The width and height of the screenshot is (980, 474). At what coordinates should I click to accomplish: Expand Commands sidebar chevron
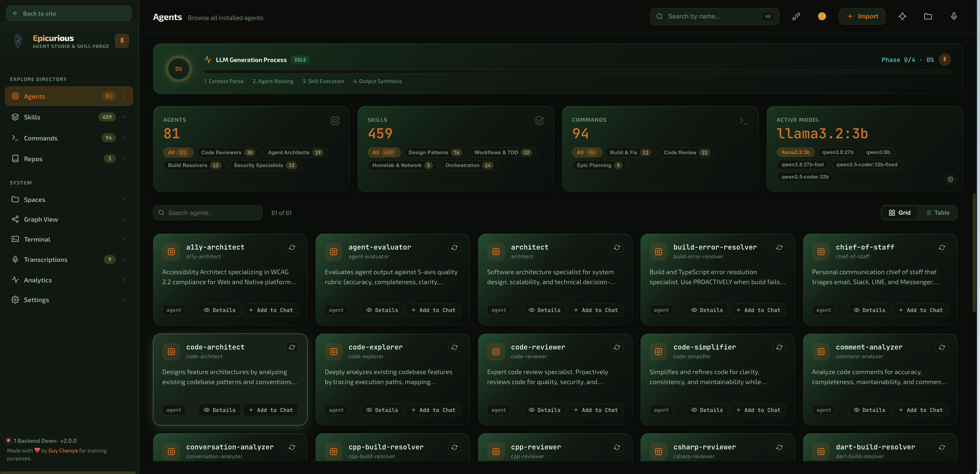pos(124,138)
